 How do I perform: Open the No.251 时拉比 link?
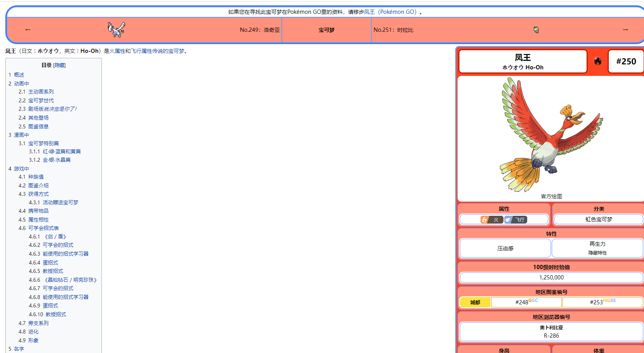coord(393,30)
